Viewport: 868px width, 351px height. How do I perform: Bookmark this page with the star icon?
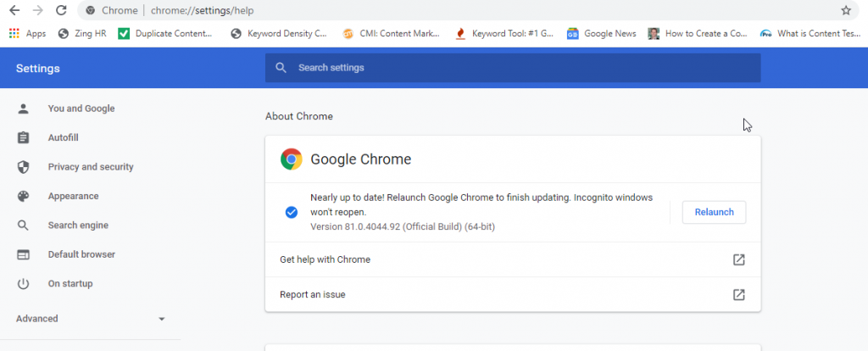point(845,11)
